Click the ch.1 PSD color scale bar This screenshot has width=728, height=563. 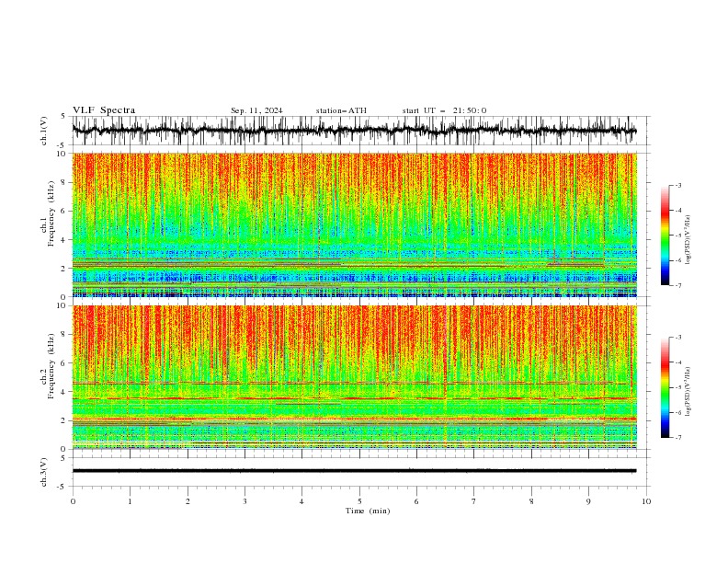(665, 236)
